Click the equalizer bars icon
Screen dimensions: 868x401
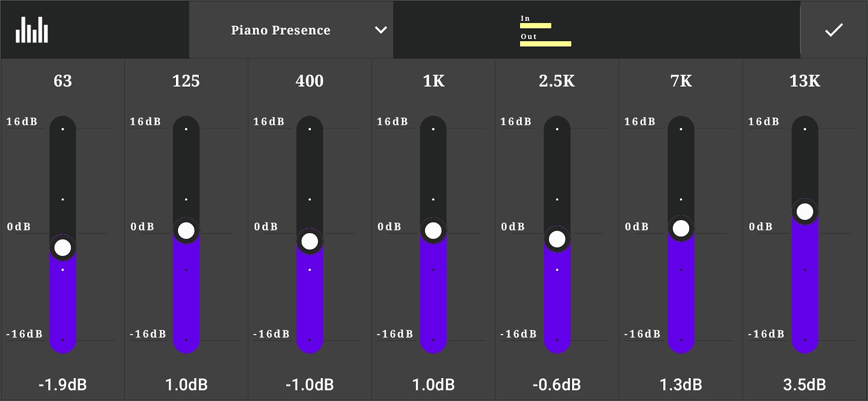(32, 30)
